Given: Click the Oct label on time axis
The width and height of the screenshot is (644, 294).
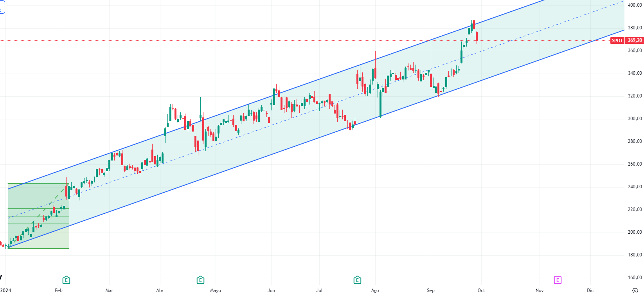Looking at the screenshot, I should pos(481,290).
